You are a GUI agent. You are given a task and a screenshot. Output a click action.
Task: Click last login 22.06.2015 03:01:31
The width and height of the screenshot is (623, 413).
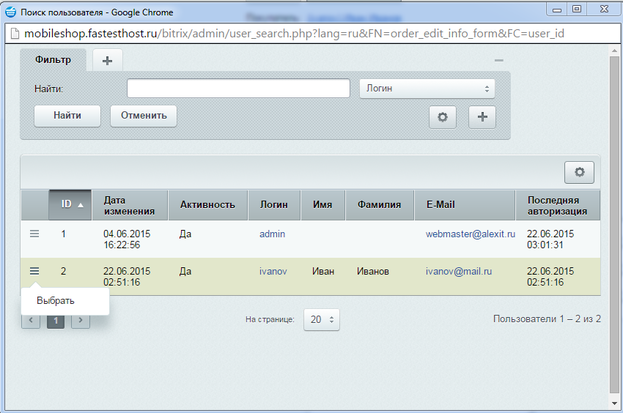[550, 239]
